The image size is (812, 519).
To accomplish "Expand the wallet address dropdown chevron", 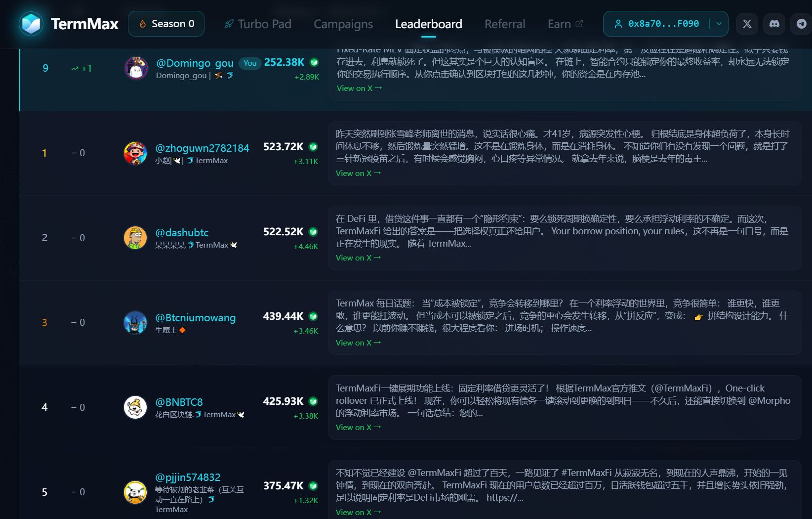I will (x=719, y=24).
